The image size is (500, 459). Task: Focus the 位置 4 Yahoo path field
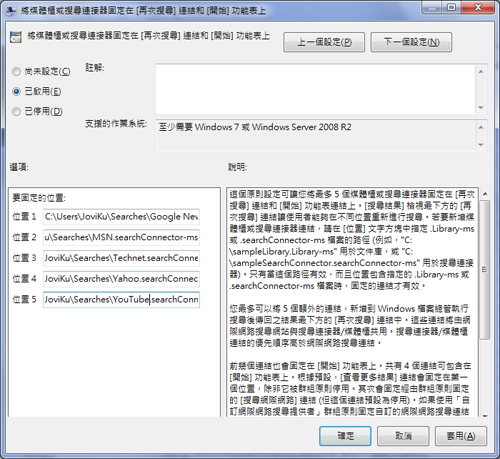click(x=121, y=279)
